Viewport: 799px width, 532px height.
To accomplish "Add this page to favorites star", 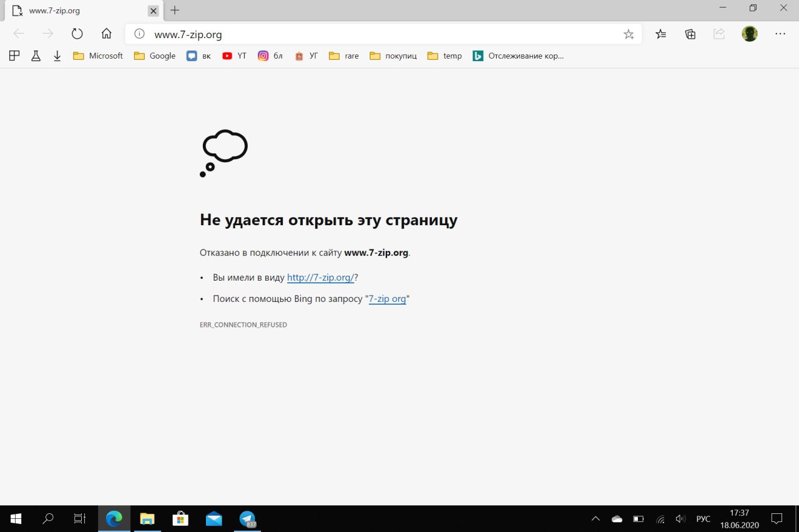I will coord(629,34).
